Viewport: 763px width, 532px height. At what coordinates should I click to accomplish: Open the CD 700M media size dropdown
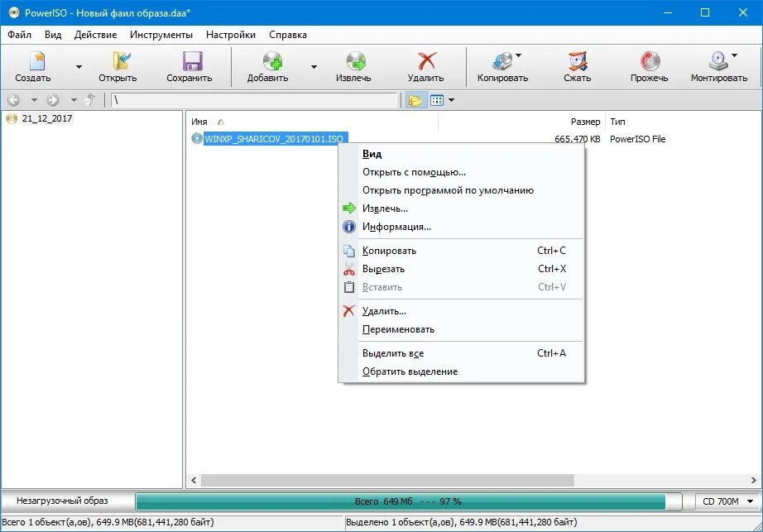click(x=728, y=501)
